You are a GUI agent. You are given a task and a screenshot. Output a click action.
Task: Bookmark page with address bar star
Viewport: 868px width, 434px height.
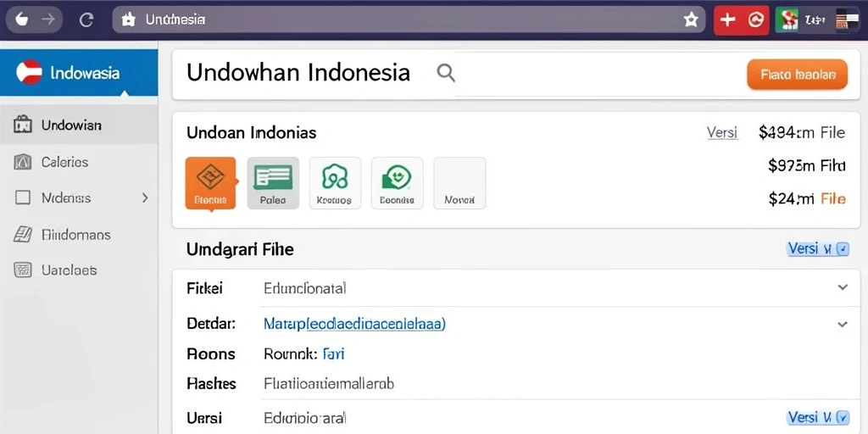pos(691,20)
